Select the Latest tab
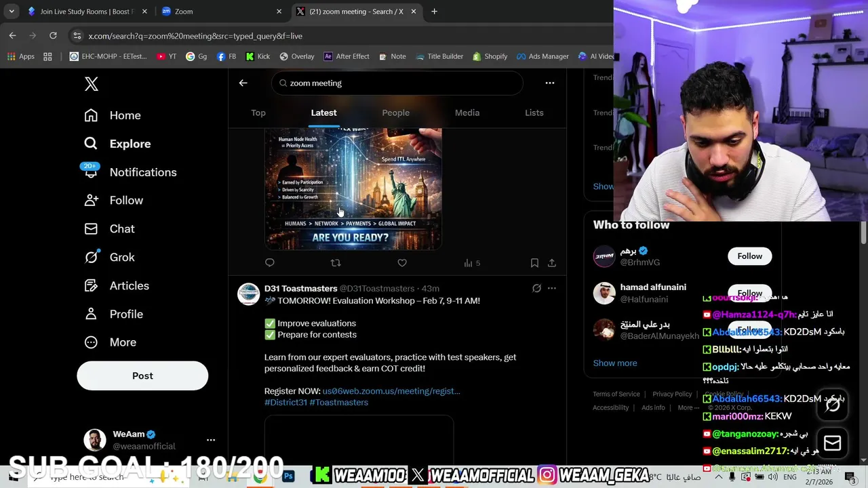Viewport: 868px width, 488px height. pos(323,113)
